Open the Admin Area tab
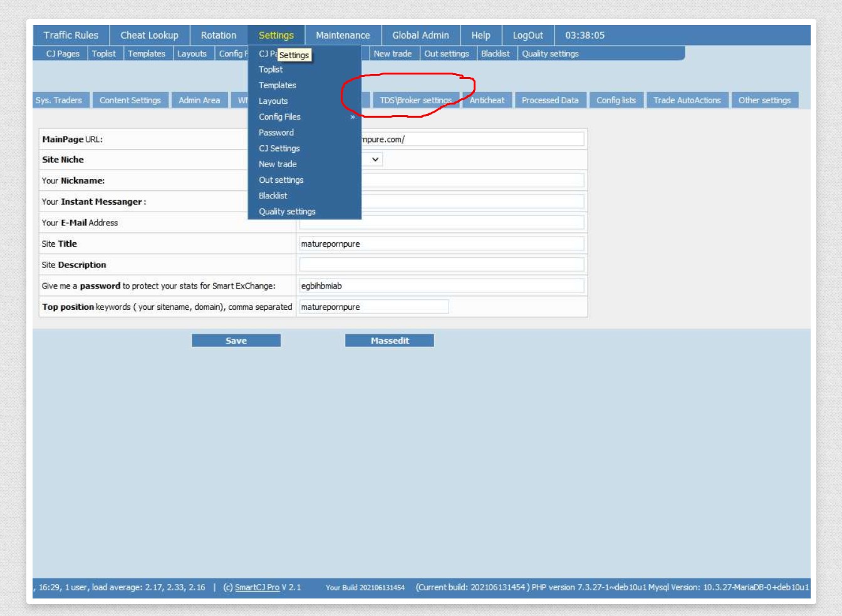 199,100
